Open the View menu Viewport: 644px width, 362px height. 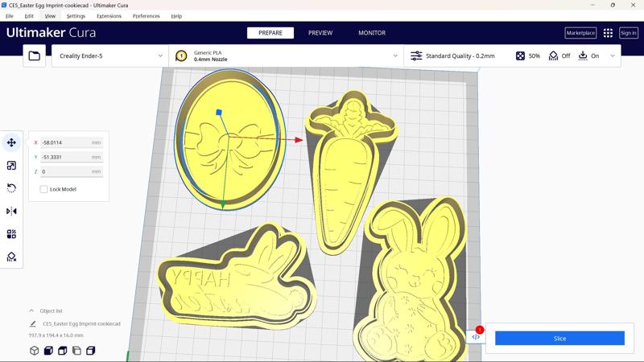[50, 16]
